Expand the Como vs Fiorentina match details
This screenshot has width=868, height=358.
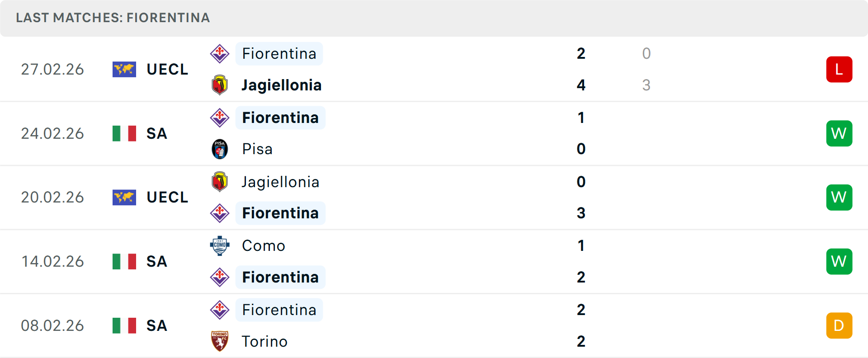(x=434, y=261)
